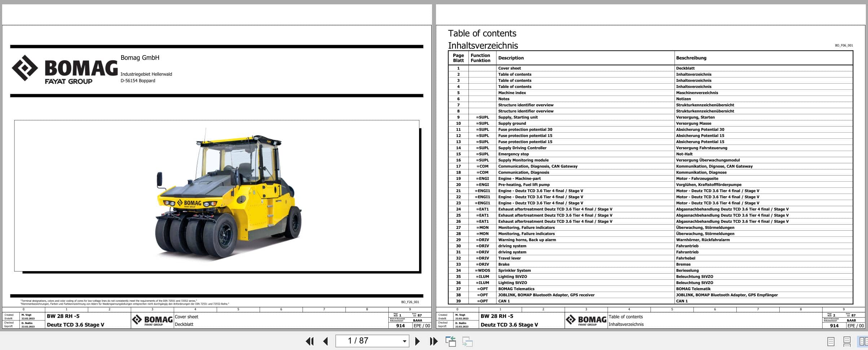Click the 'Beschreibung' column header
Image resolution: width=868 pixels, height=350 pixels.
point(691,58)
